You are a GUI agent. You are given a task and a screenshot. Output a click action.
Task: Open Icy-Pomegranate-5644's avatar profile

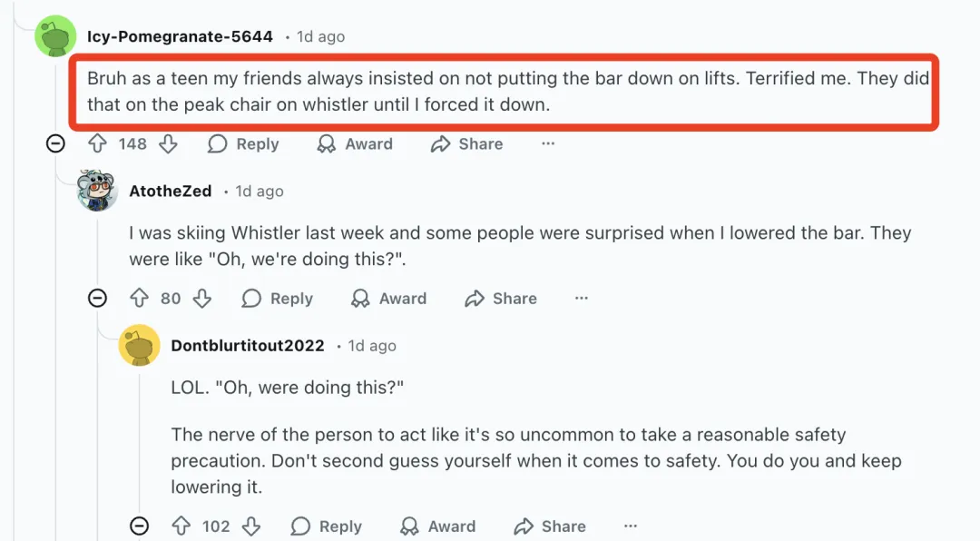tap(56, 37)
